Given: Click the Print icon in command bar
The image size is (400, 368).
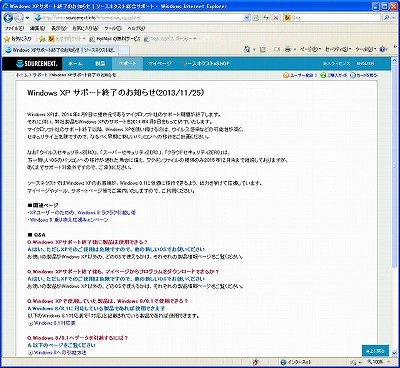Looking at the screenshot, I should (x=288, y=49).
